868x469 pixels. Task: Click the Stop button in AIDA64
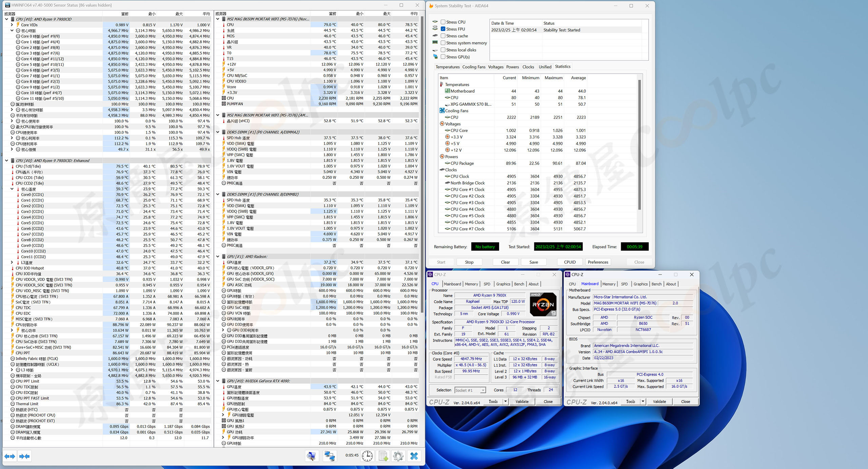(x=469, y=262)
